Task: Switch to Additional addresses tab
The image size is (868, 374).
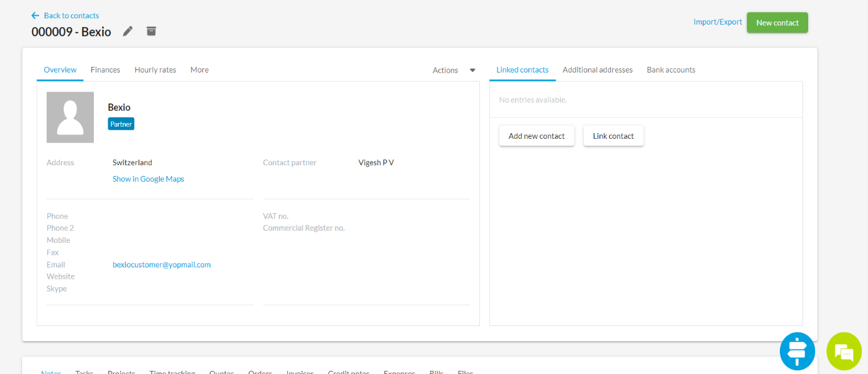Action: click(598, 70)
